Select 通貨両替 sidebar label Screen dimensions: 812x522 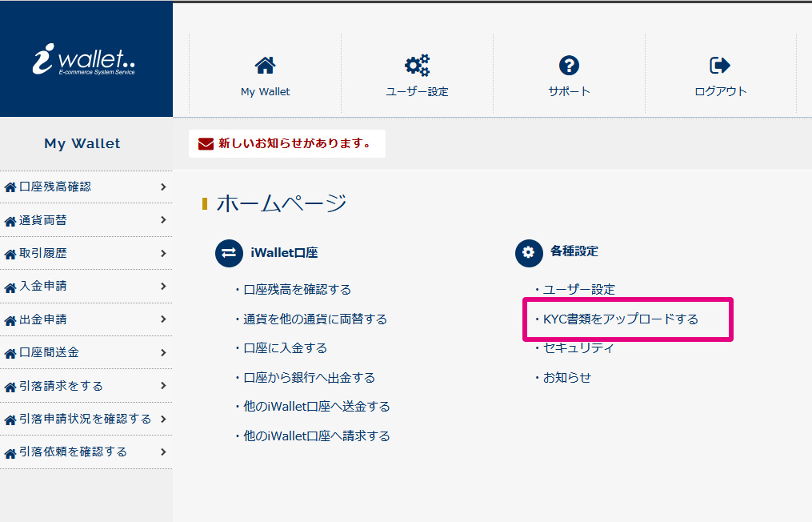point(43,220)
